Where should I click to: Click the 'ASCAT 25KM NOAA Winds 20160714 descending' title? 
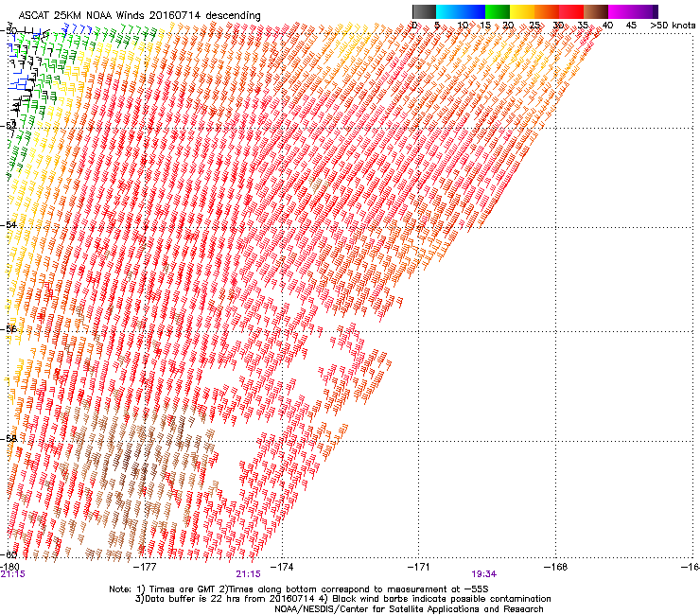tap(139, 16)
